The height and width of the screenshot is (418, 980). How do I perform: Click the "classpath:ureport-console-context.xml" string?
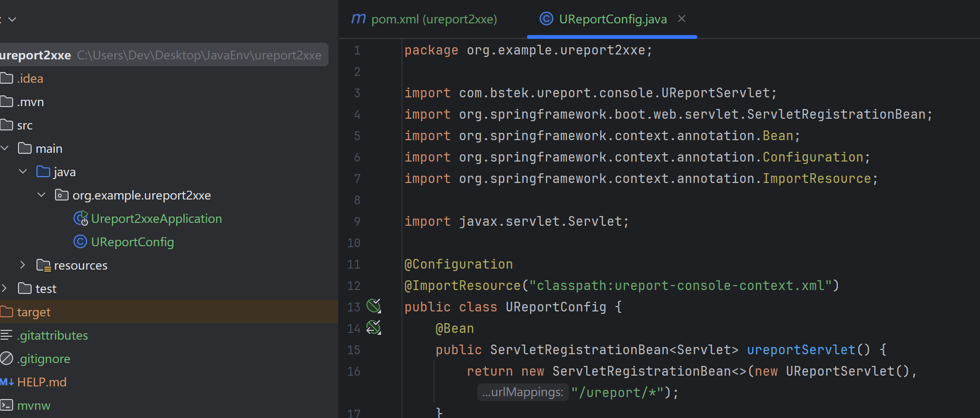tap(680, 286)
